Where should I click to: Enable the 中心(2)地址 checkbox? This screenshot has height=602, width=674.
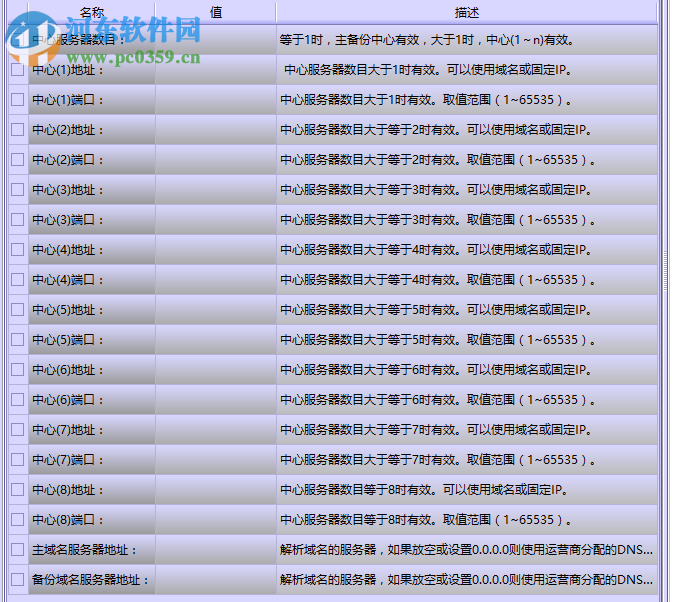point(18,129)
